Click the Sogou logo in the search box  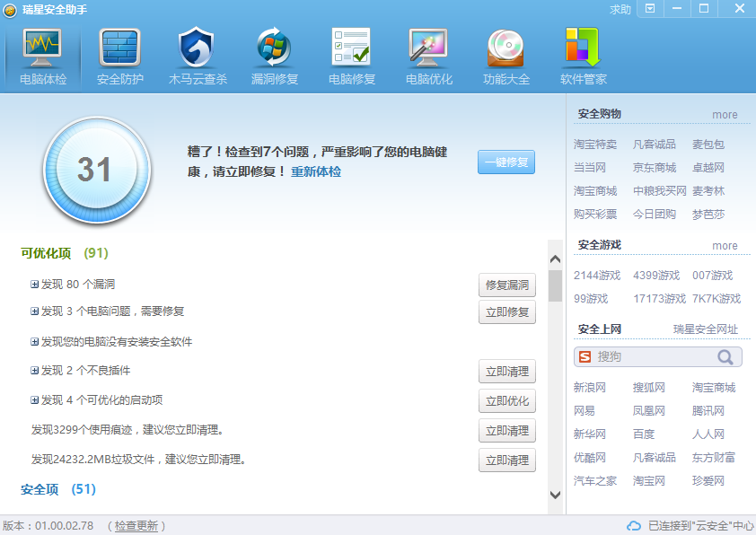pos(585,356)
